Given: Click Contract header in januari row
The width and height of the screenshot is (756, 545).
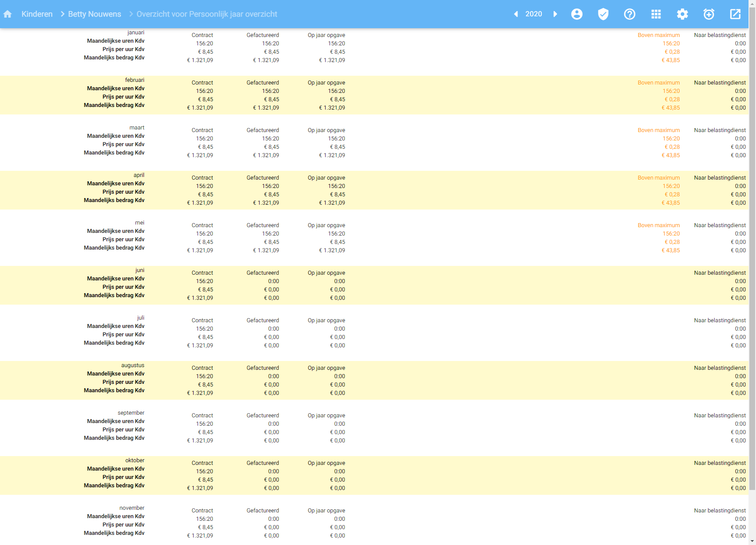Looking at the screenshot, I should [202, 35].
